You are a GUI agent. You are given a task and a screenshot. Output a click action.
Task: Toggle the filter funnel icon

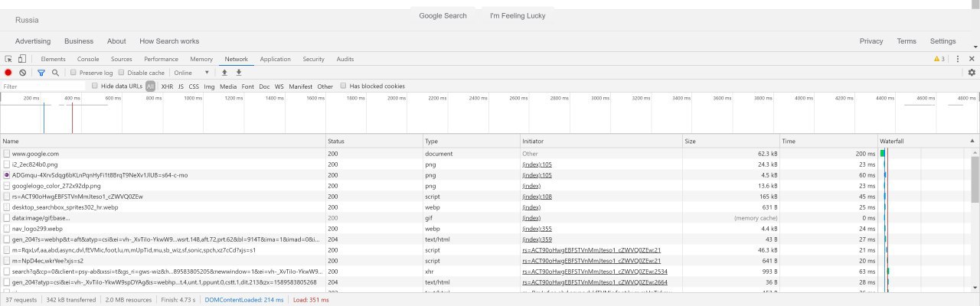coord(41,73)
